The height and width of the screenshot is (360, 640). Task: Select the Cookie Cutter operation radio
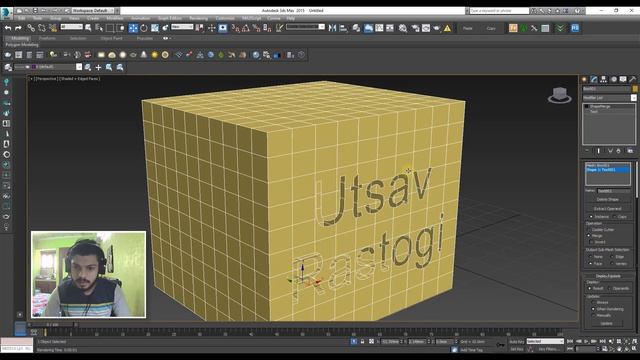click(589, 230)
